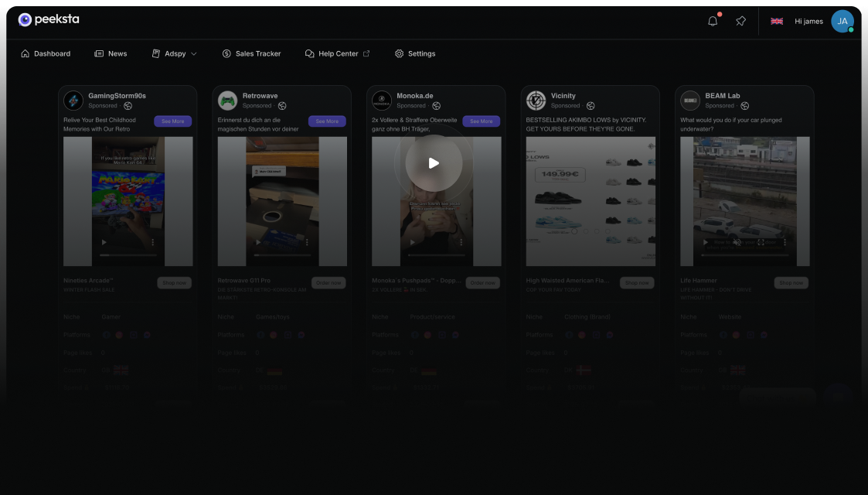Click the GamingStorm90s page name
The height and width of the screenshot is (495, 868).
coord(117,96)
